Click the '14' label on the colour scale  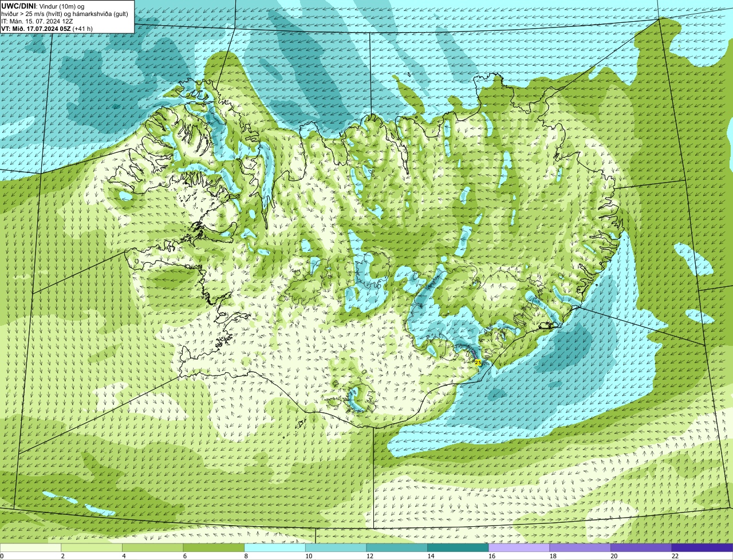point(431,556)
